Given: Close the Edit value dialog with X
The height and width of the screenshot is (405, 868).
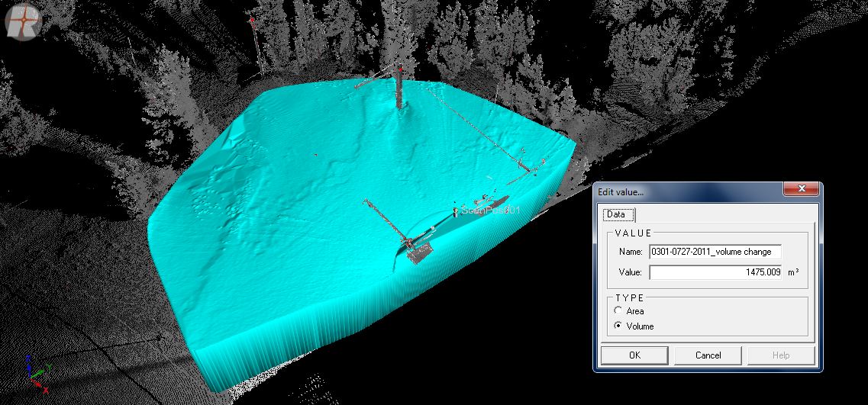Looking at the screenshot, I should click(802, 190).
